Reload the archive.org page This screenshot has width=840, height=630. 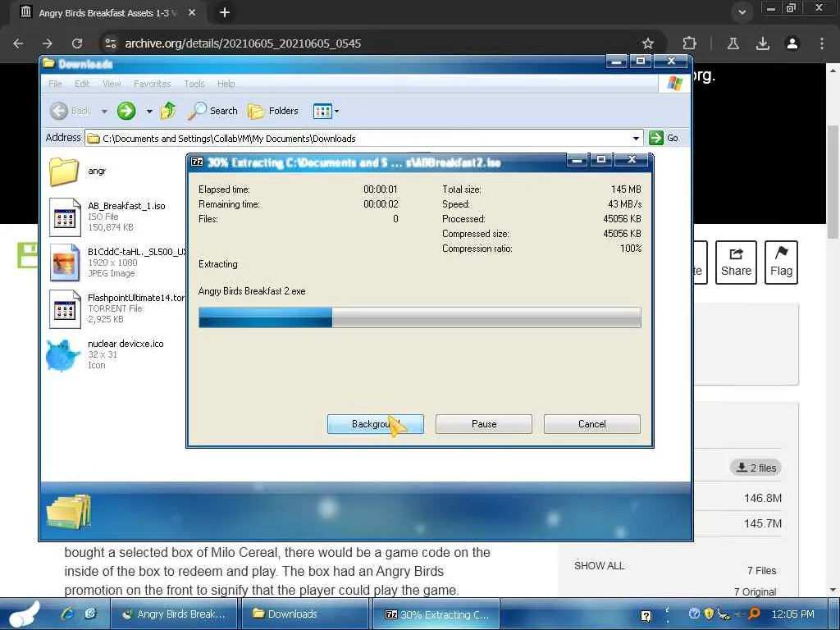click(77, 43)
